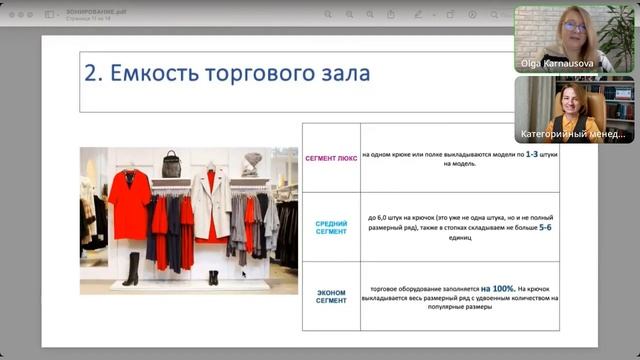Select the highlight pen tool
The width and height of the screenshot is (640, 360).
coord(418,14)
